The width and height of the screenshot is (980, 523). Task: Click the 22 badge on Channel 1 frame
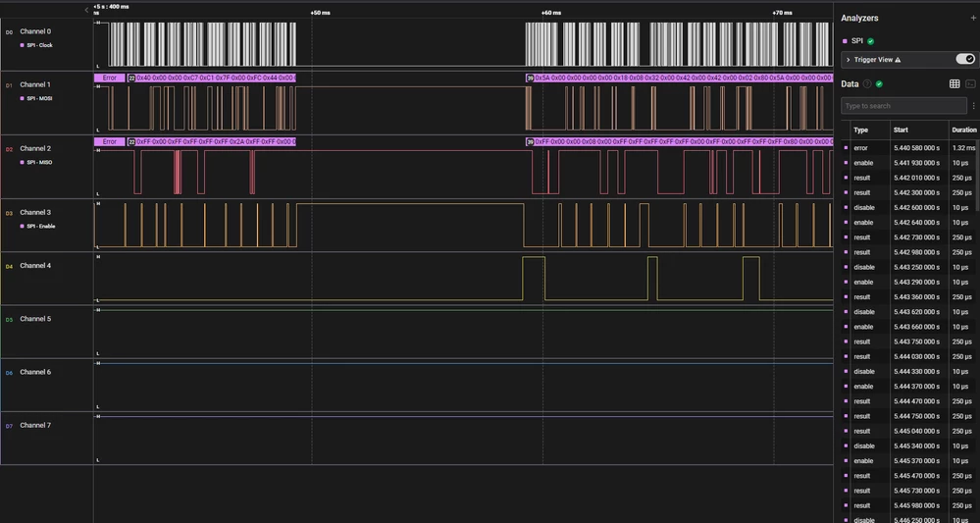tap(131, 78)
